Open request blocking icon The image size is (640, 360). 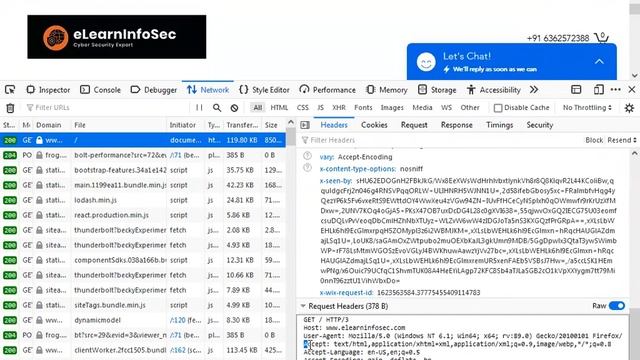[234, 108]
